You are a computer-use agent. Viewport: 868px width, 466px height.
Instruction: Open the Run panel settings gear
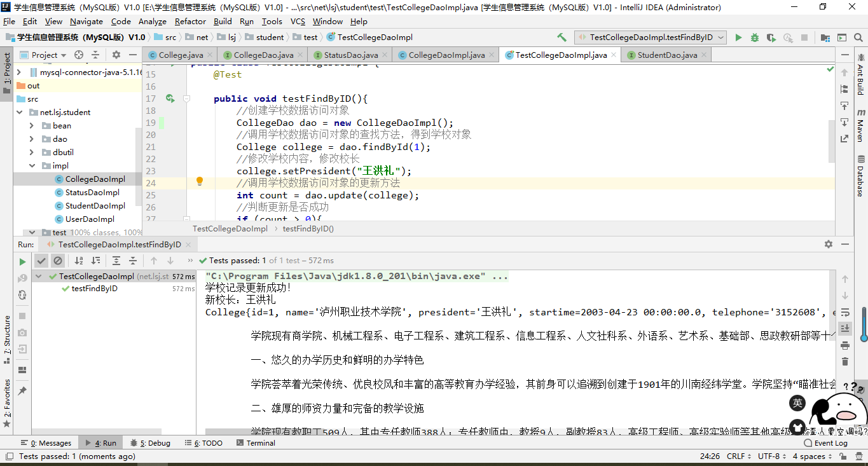[x=828, y=243]
